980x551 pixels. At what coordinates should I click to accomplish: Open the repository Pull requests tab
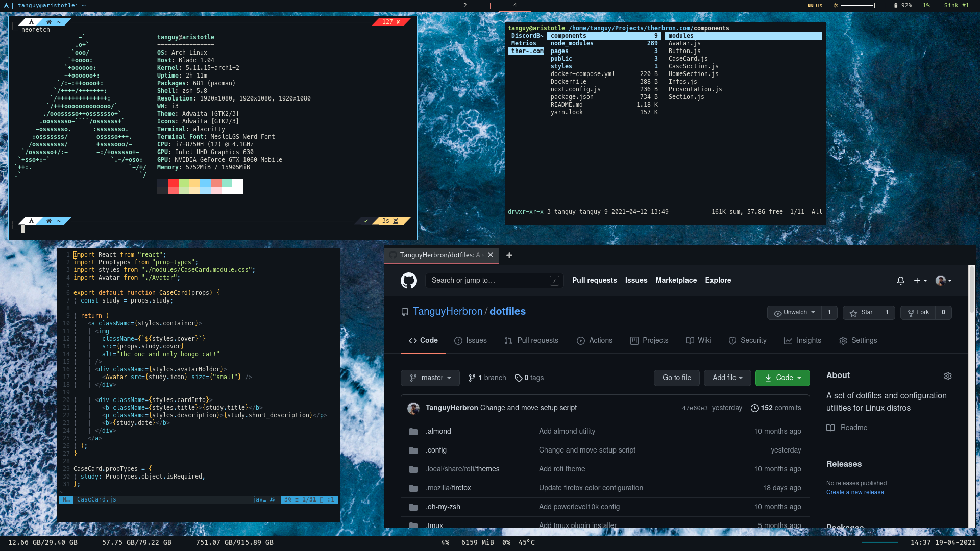pyautogui.click(x=531, y=341)
